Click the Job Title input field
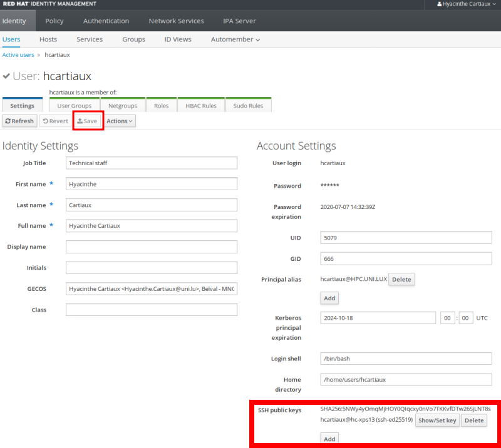The image size is (501, 448). (152, 163)
